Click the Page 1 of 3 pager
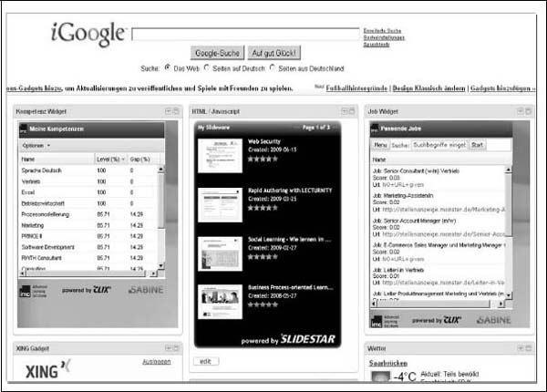The width and height of the screenshot is (547, 392). (316, 128)
